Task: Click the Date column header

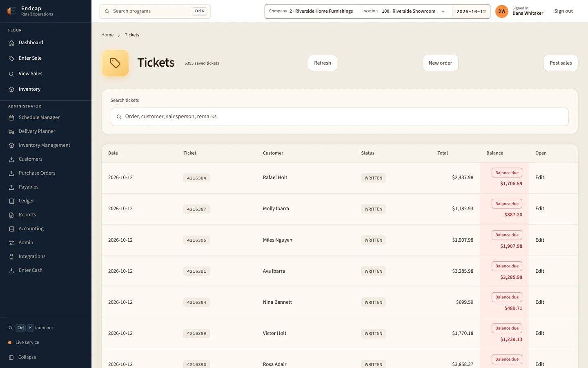Action: pyautogui.click(x=113, y=153)
